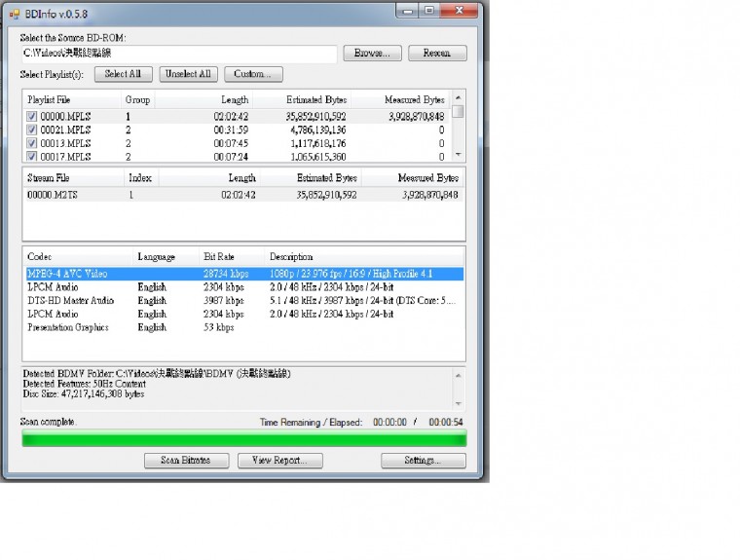Toggle the 00017.MPLS playlist checkbox
The width and height of the screenshot is (740, 560).
click(x=31, y=156)
